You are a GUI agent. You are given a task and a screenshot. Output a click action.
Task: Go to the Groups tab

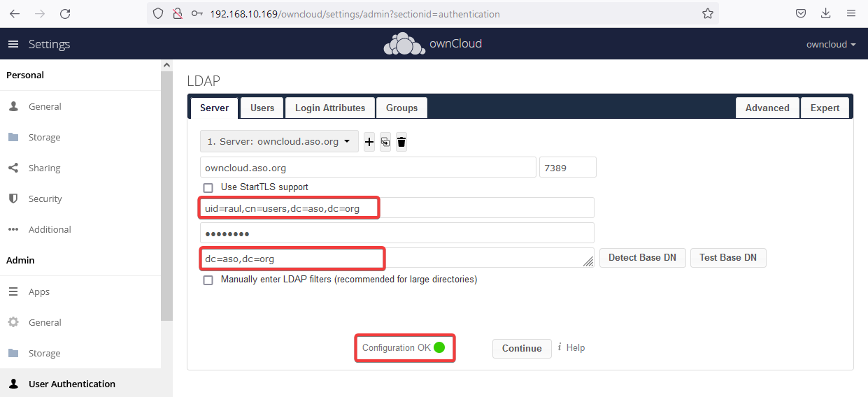[401, 108]
